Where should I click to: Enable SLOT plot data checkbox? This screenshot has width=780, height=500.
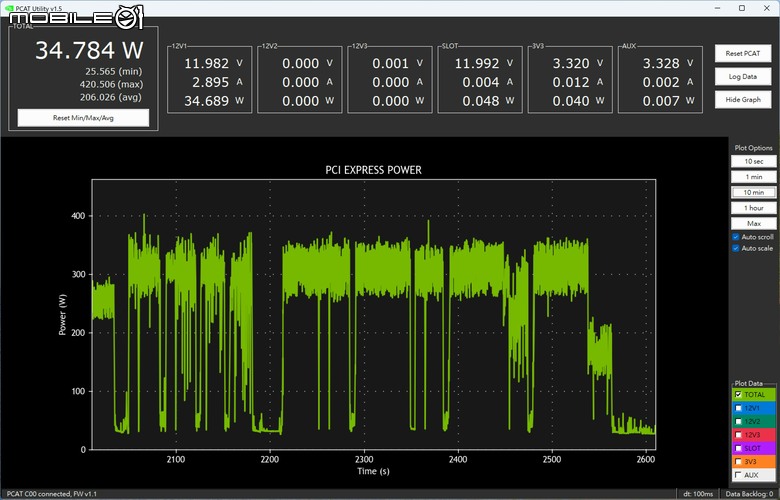point(738,448)
